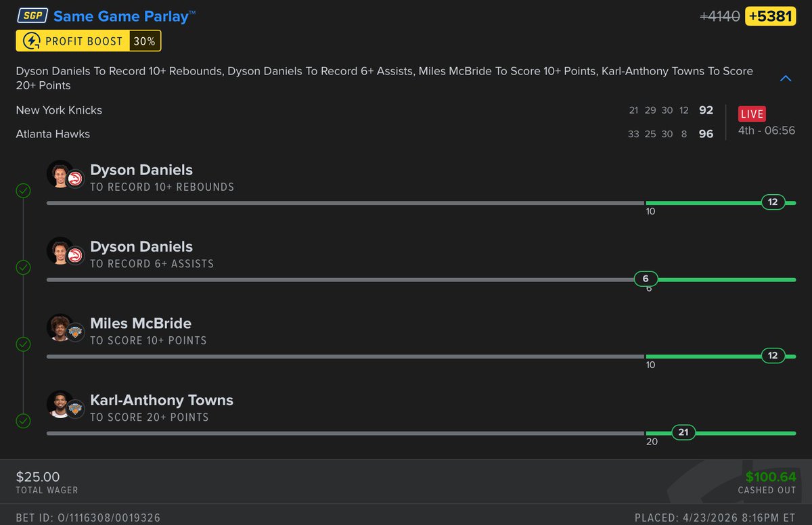Click green check for 6+ Assists leg
The image size is (812, 525).
click(23, 268)
